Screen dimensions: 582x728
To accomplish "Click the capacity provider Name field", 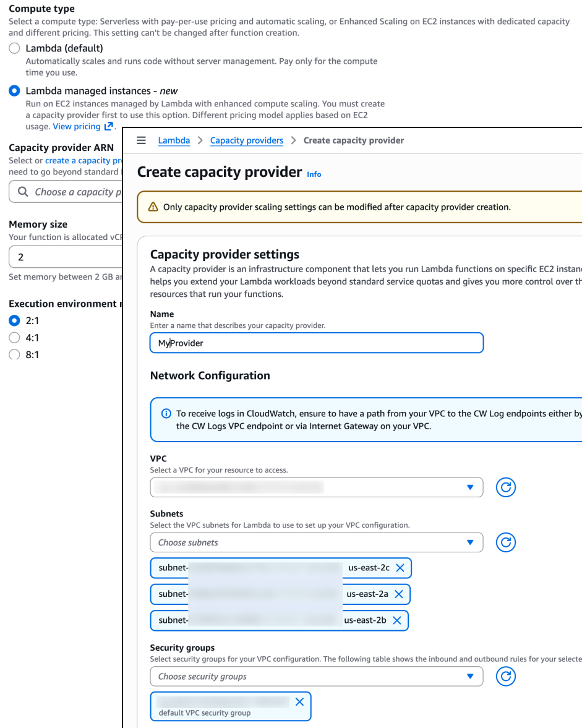I will click(316, 343).
